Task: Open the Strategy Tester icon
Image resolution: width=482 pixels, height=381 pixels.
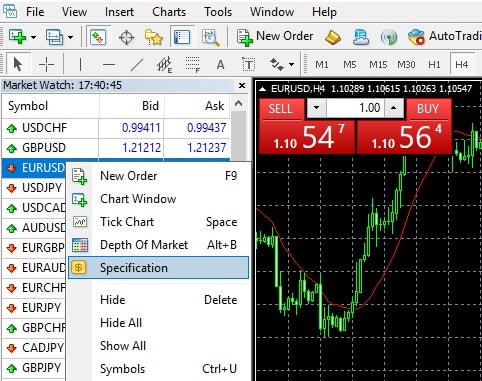Action: click(210, 37)
